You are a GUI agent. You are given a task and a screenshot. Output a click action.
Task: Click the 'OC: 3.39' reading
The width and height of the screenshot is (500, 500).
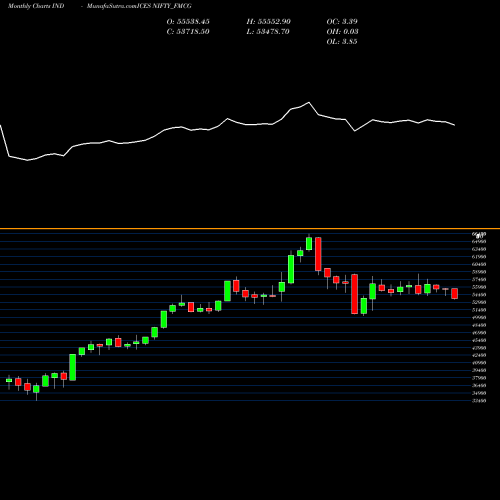(x=342, y=21)
